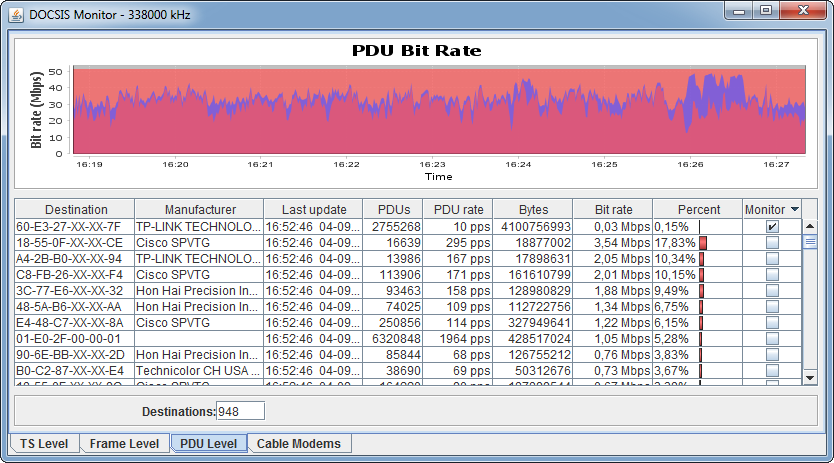Click the 10,34% percent bar
The width and height of the screenshot is (834, 463).
coord(702,259)
